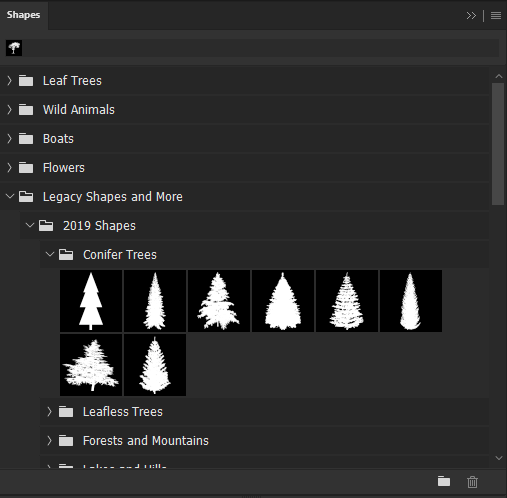
Task: Choose the second, narrow conifer shape in top row
Action: pyautogui.click(x=155, y=301)
